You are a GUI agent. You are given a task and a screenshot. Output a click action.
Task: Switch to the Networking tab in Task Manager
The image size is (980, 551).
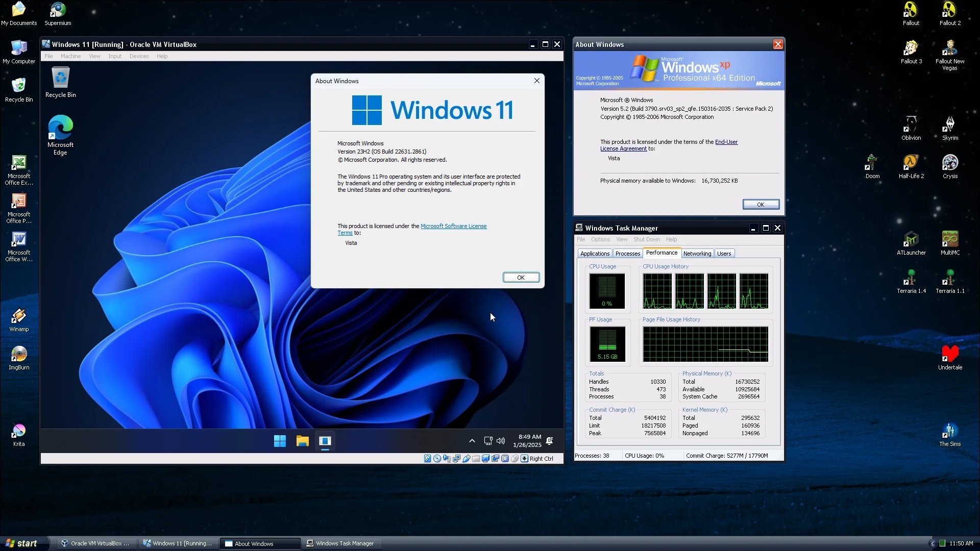click(x=697, y=253)
